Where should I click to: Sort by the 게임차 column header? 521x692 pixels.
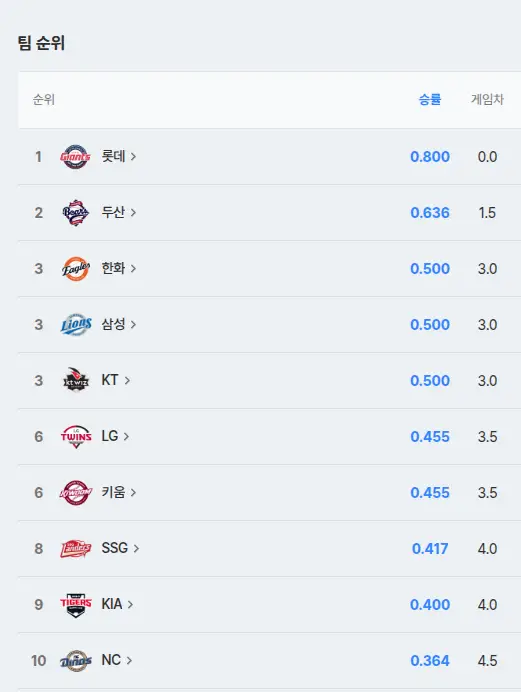tap(487, 100)
